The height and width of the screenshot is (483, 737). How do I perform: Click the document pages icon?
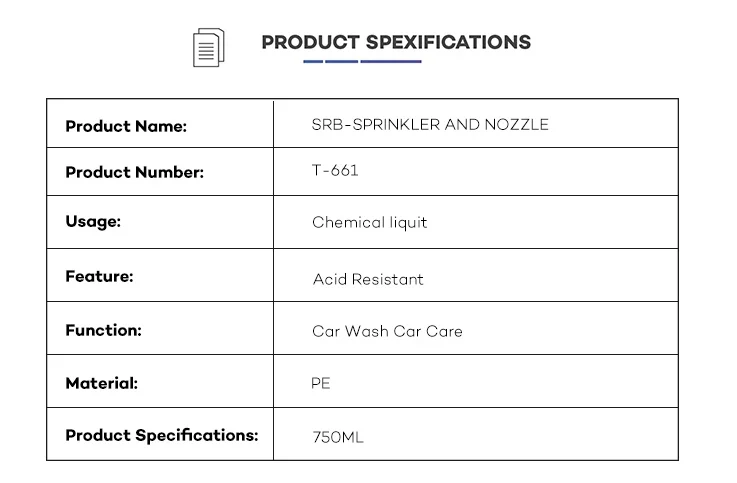tap(208, 47)
